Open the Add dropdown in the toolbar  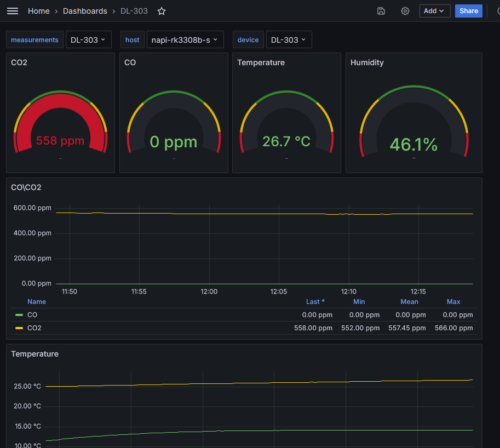[x=434, y=11]
